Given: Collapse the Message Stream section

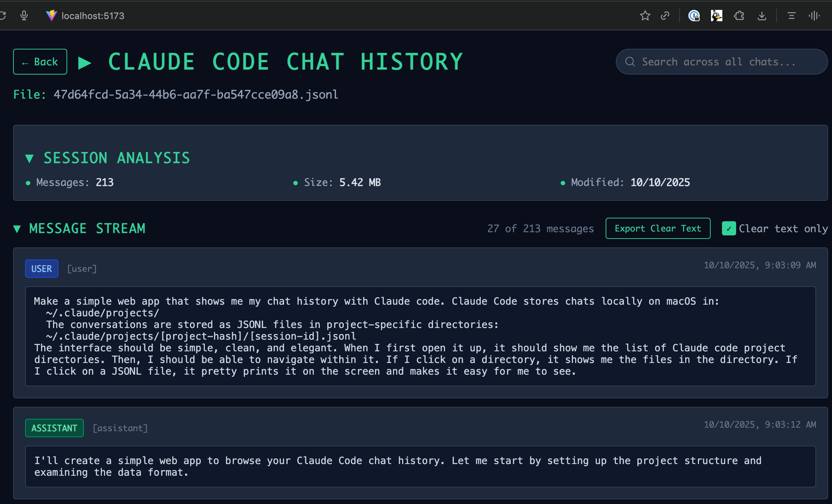Looking at the screenshot, I should click(17, 229).
